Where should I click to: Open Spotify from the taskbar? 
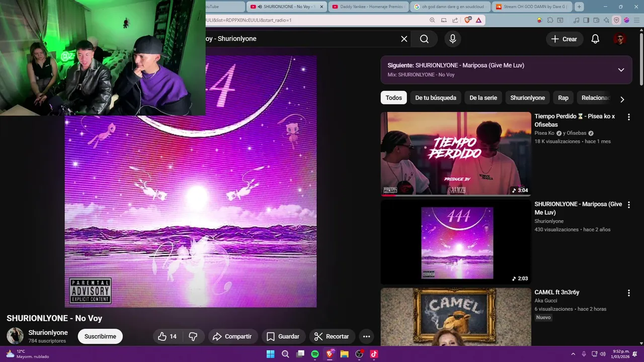[315, 354]
